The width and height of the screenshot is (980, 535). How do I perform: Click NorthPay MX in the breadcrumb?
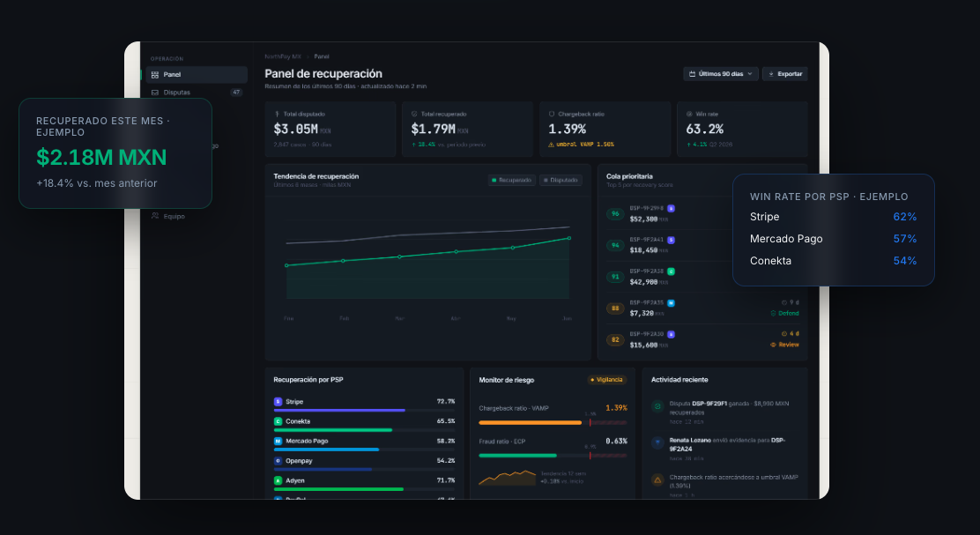[x=283, y=57]
